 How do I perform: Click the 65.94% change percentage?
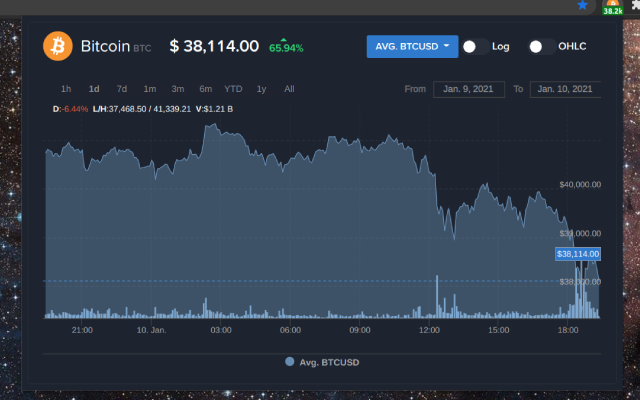[286, 47]
